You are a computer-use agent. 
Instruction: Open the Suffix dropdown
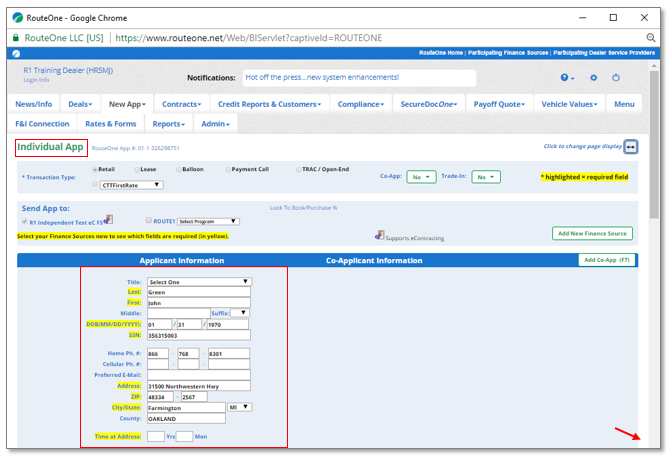[240, 313]
